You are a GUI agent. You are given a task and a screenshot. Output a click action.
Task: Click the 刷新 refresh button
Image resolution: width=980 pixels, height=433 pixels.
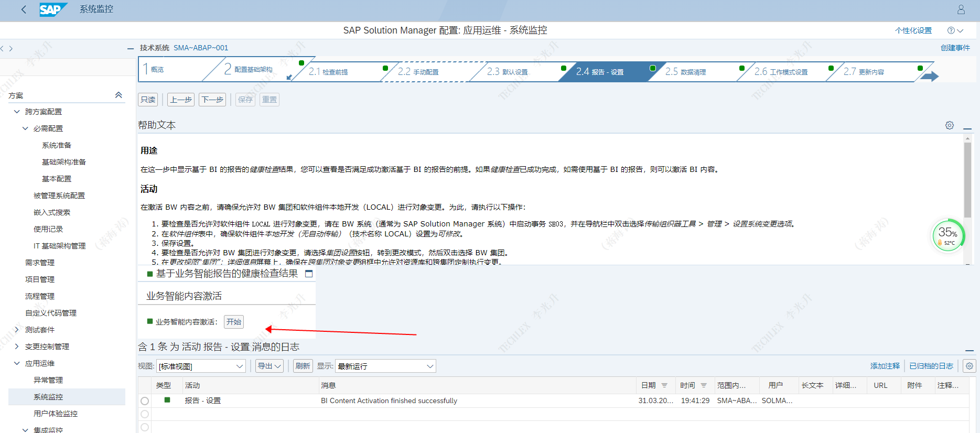point(303,366)
